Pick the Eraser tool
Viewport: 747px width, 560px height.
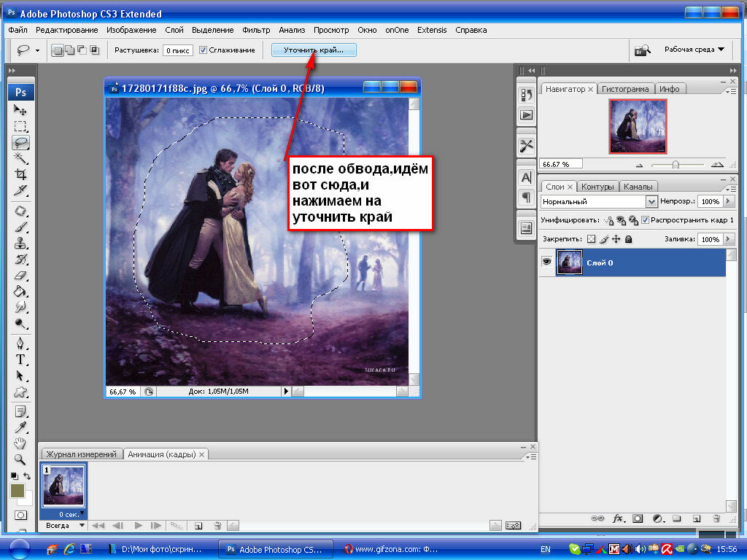pyautogui.click(x=21, y=275)
